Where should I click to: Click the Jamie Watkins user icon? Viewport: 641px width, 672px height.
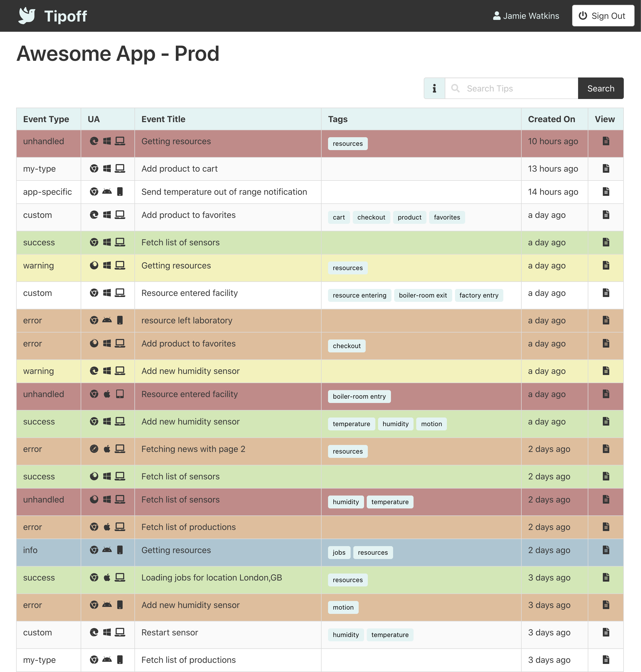coord(497,16)
